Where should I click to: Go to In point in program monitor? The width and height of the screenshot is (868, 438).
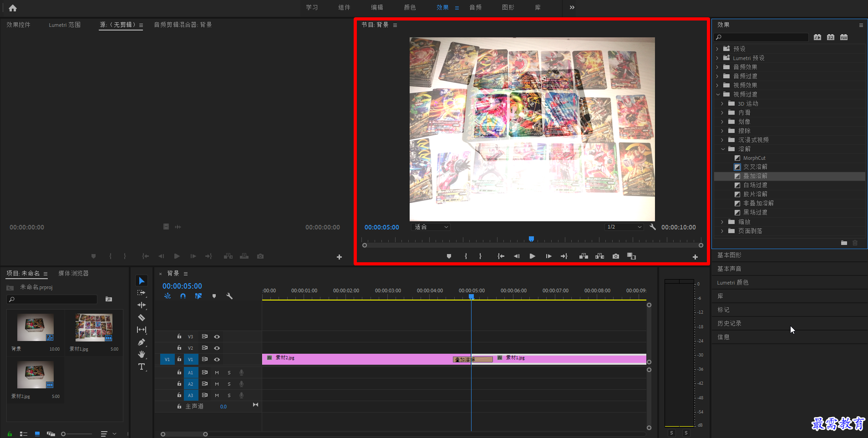(x=501, y=256)
